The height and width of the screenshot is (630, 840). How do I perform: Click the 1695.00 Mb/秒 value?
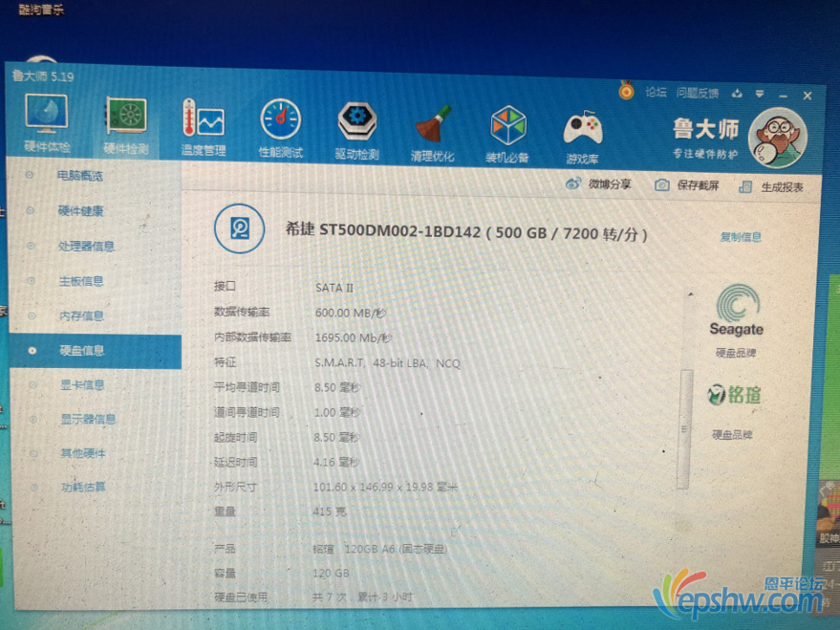coord(353,338)
